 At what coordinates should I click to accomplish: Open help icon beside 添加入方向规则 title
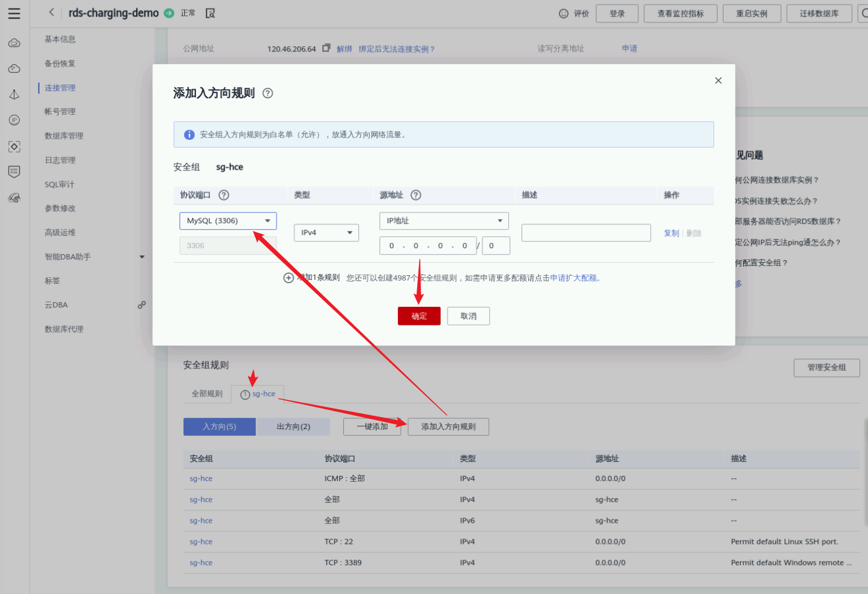(x=267, y=93)
